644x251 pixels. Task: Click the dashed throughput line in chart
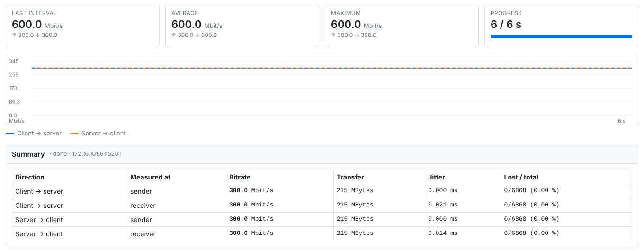coord(331,68)
